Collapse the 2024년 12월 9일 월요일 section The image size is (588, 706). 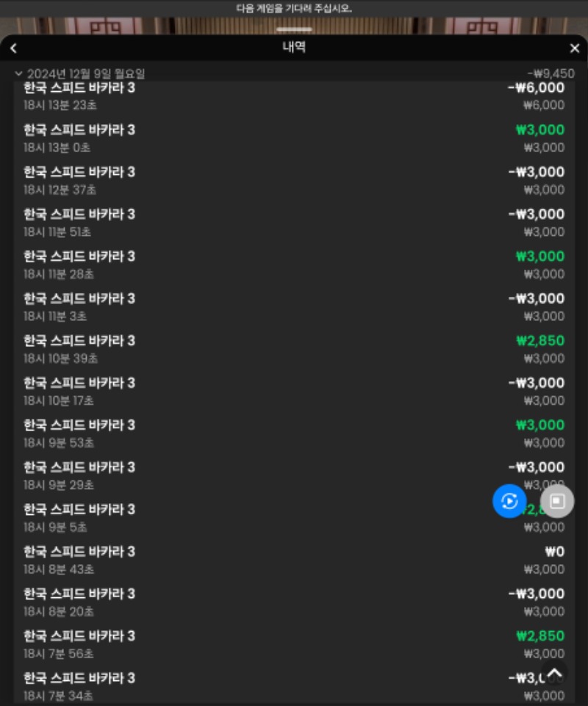tap(18, 73)
